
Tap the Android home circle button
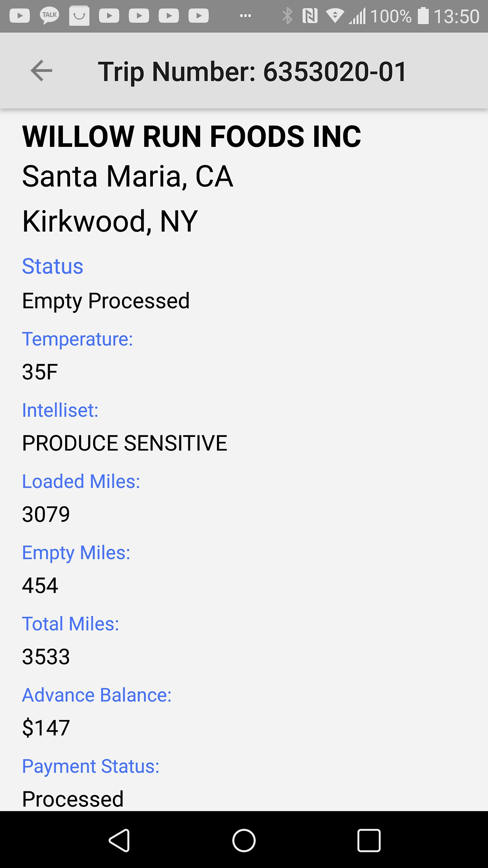244,840
